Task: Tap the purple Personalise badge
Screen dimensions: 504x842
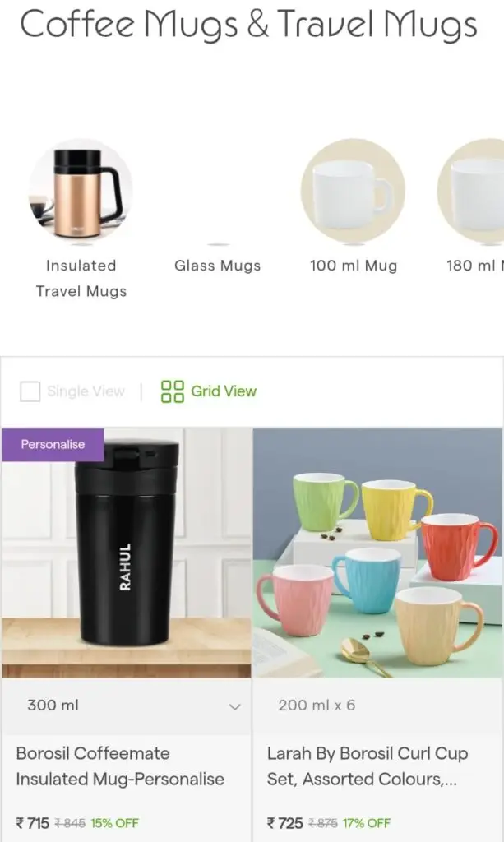Action: [53, 445]
